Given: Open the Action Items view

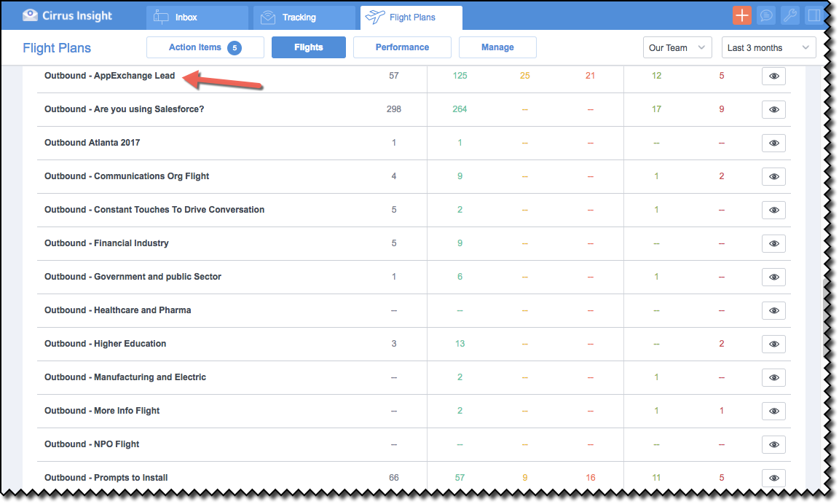Looking at the screenshot, I should [205, 47].
